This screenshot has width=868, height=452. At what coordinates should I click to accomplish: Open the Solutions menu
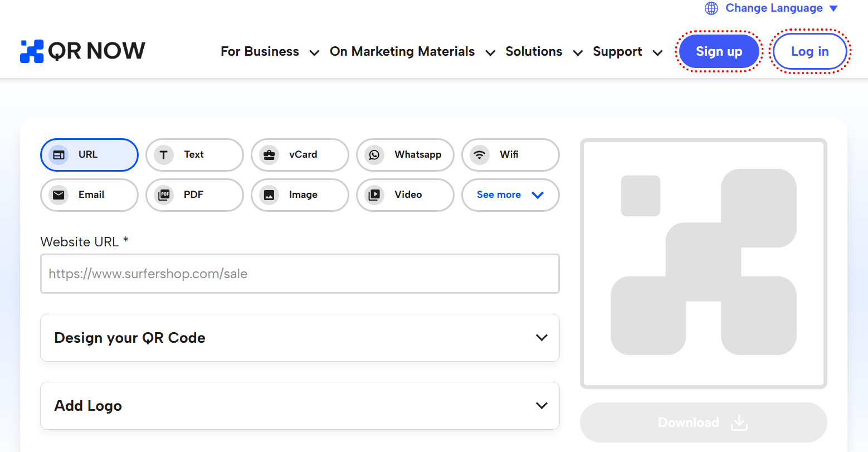544,52
